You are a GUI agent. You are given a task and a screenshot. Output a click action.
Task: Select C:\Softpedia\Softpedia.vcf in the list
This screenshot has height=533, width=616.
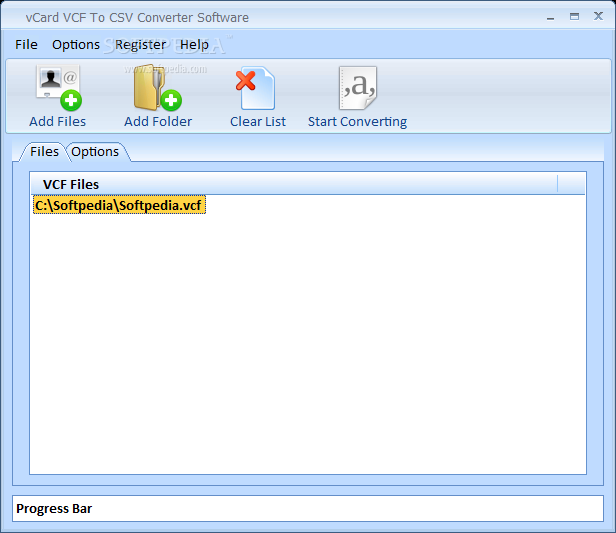[x=119, y=205]
